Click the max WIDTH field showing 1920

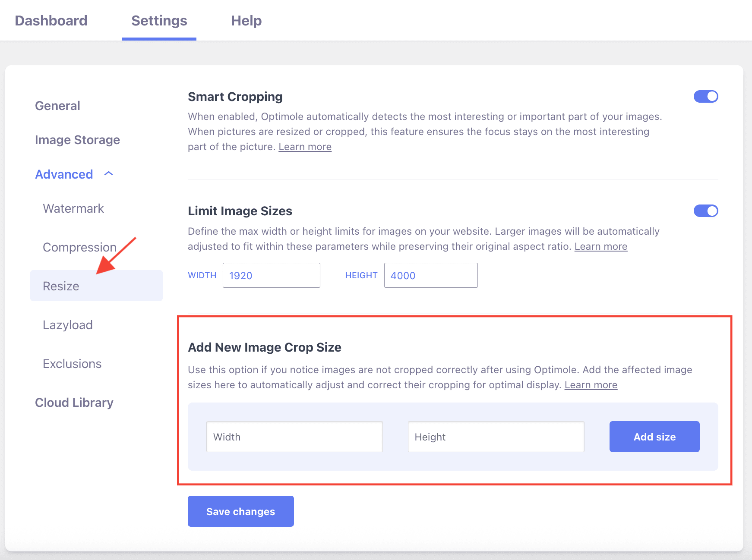point(271,275)
